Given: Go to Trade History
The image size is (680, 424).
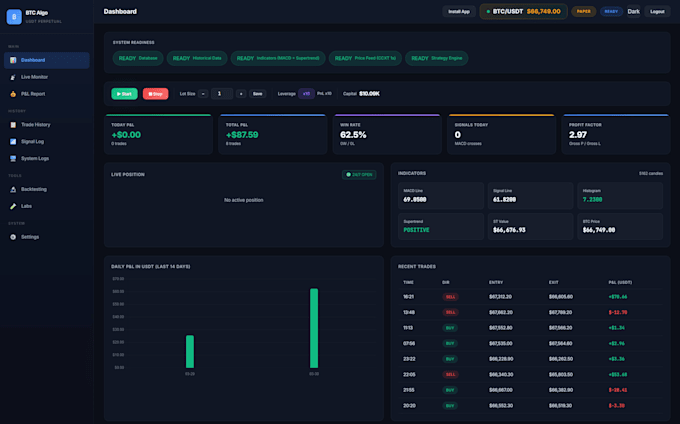Looking at the screenshot, I should 47,125.
